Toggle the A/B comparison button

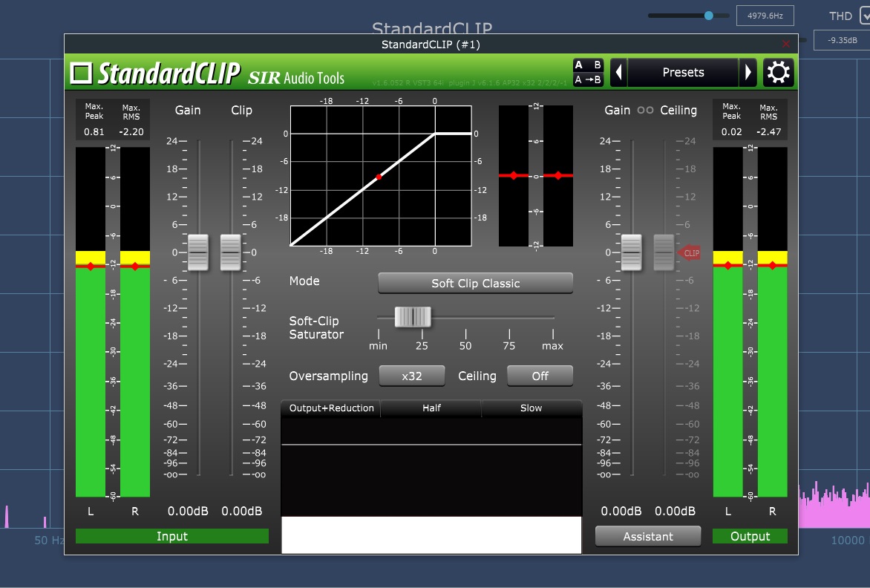588,65
